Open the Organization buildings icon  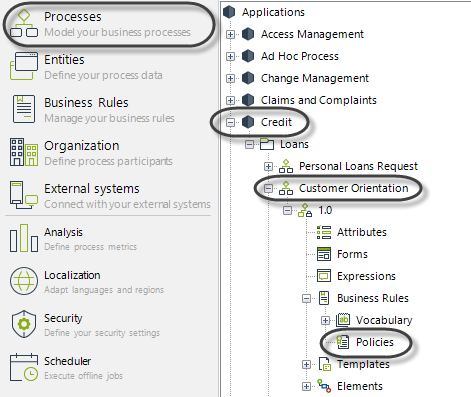[24, 152]
